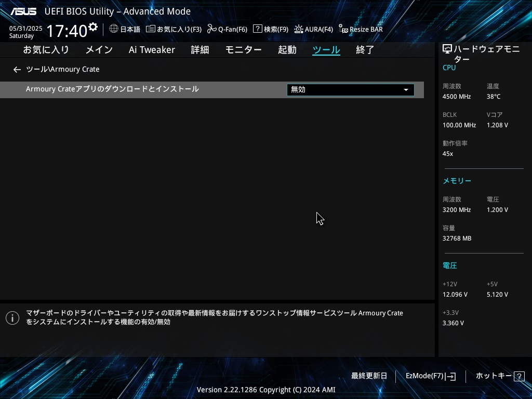This screenshot has width=532, height=399.
Task: Open the 起動 boot tab
Action: 287,50
